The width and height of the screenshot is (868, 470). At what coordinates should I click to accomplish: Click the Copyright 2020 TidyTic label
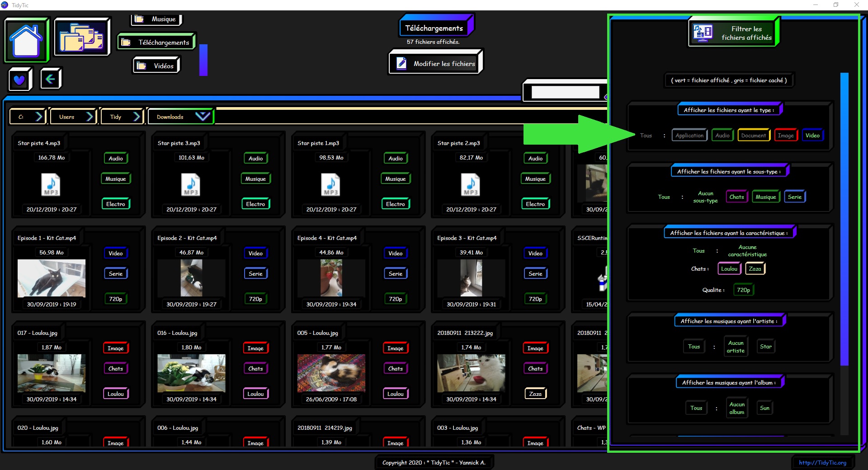pos(434,462)
